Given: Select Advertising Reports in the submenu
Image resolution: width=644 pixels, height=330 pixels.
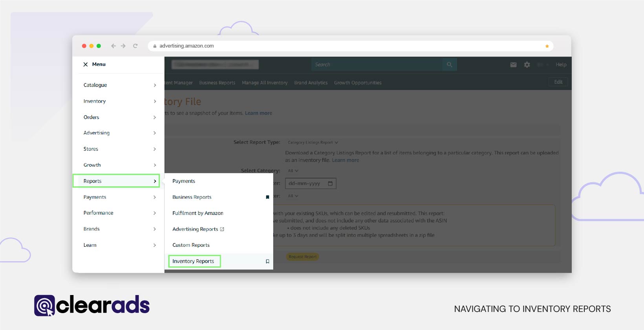Looking at the screenshot, I should (x=195, y=229).
